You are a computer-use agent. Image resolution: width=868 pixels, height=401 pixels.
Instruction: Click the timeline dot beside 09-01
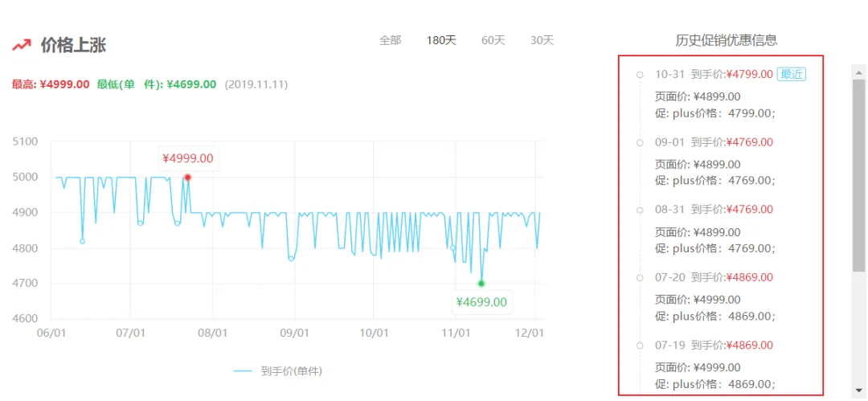[640, 142]
